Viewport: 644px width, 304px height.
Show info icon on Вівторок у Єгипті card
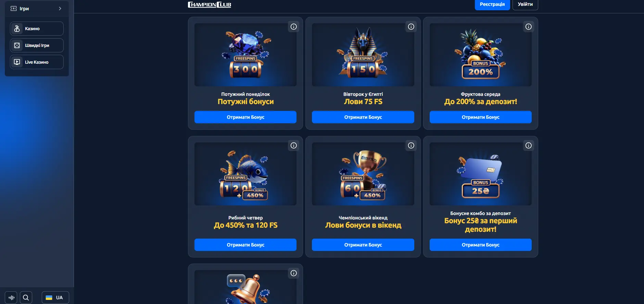(411, 27)
